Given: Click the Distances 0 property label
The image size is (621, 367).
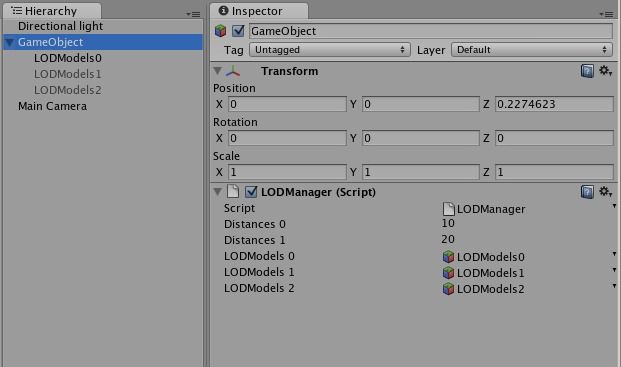Looking at the screenshot, I should [x=255, y=224].
